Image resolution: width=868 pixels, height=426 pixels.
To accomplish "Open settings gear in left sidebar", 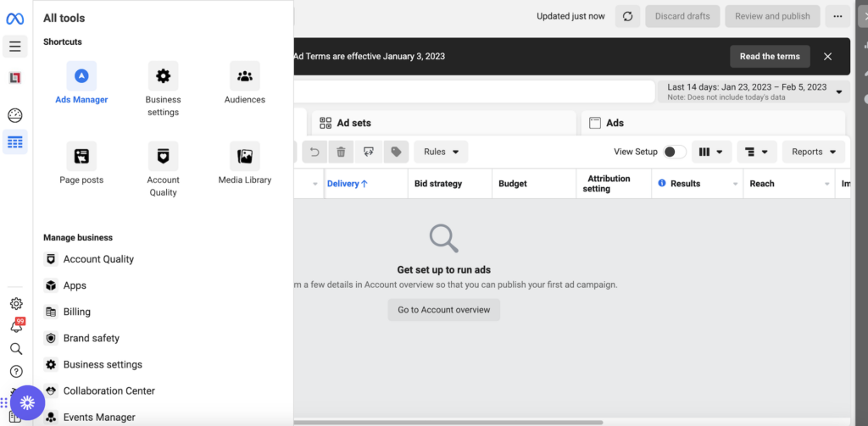I will pyautogui.click(x=16, y=303).
